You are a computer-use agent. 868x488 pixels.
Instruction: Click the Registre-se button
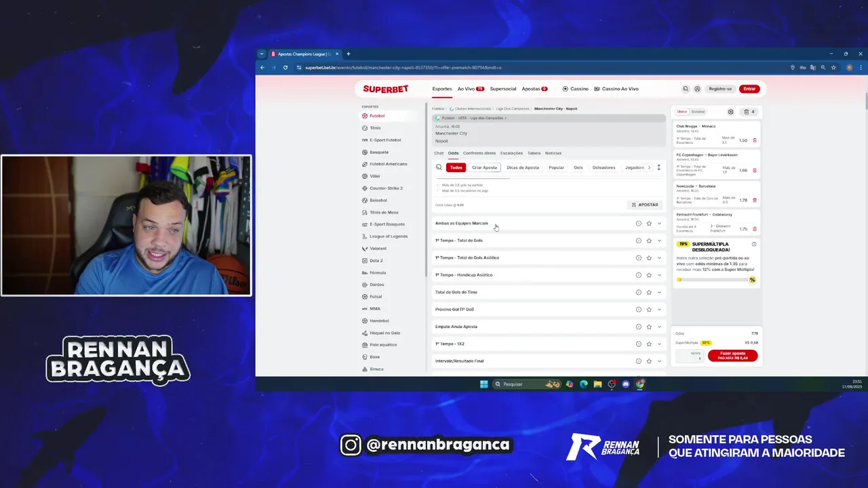point(720,89)
